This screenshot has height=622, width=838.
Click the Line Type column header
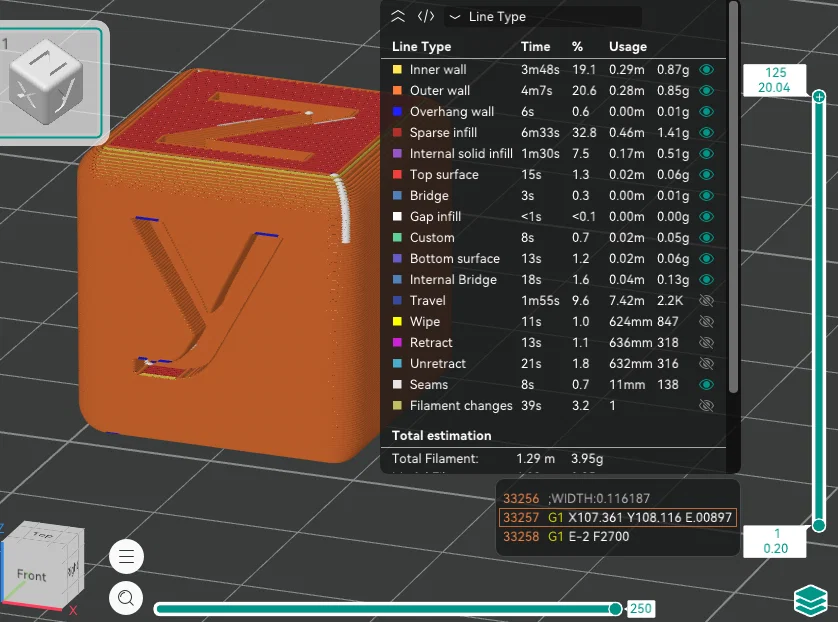point(421,46)
